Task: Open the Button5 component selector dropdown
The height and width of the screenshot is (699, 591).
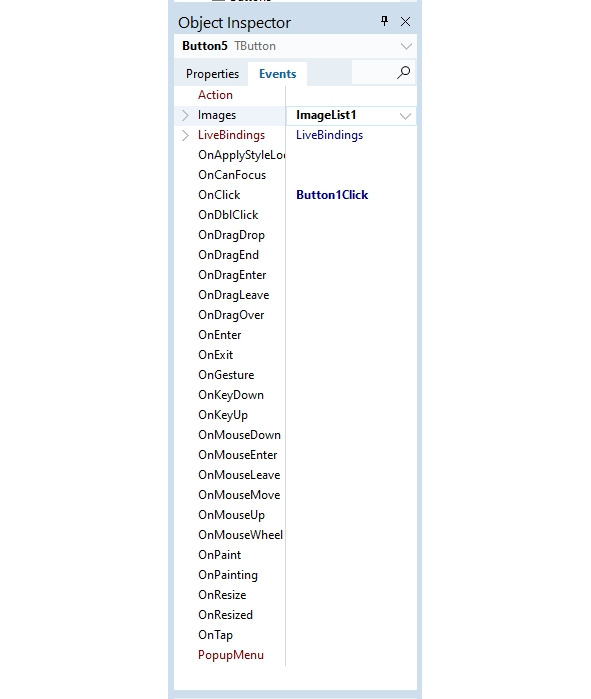Action: coord(406,46)
